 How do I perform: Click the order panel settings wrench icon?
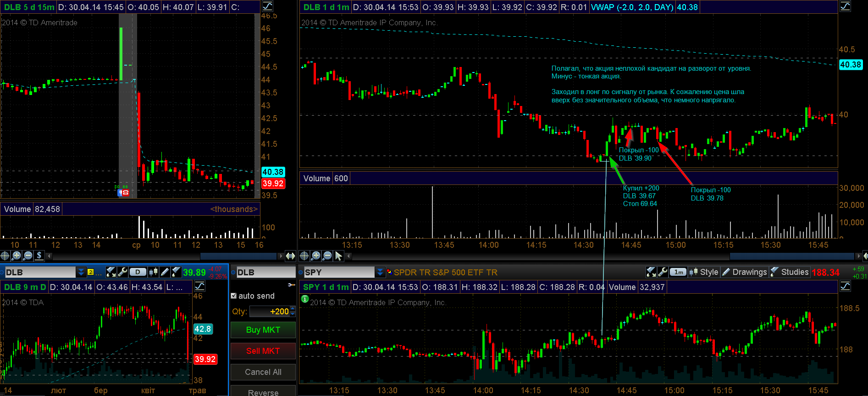291,285
